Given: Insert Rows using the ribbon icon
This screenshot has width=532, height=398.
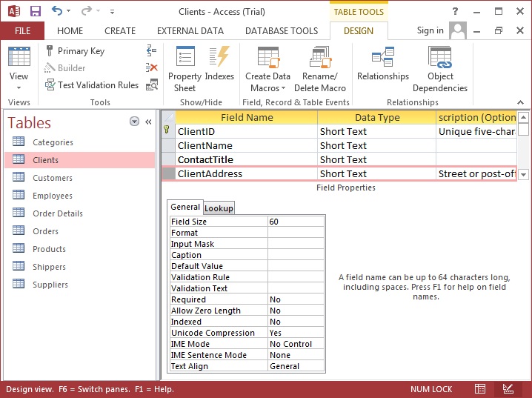Looking at the screenshot, I should 151,51.
